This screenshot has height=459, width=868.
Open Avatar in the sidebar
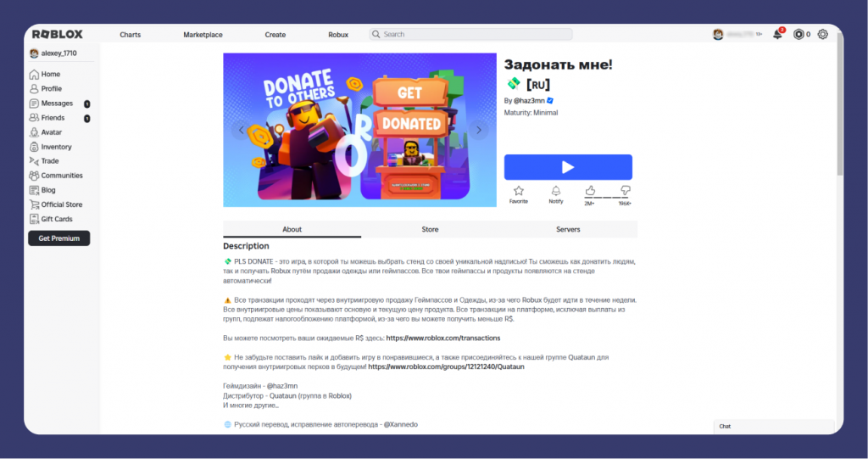click(x=51, y=132)
